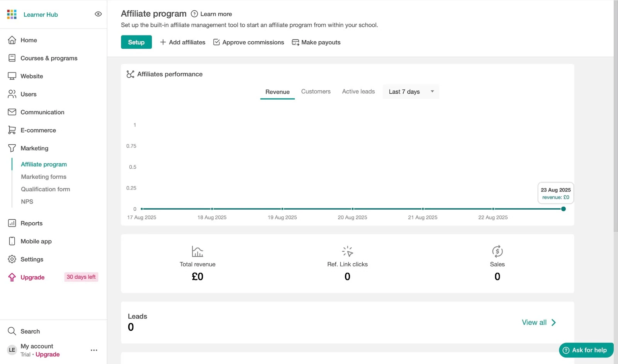Open Courses & programs section

(x=49, y=58)
